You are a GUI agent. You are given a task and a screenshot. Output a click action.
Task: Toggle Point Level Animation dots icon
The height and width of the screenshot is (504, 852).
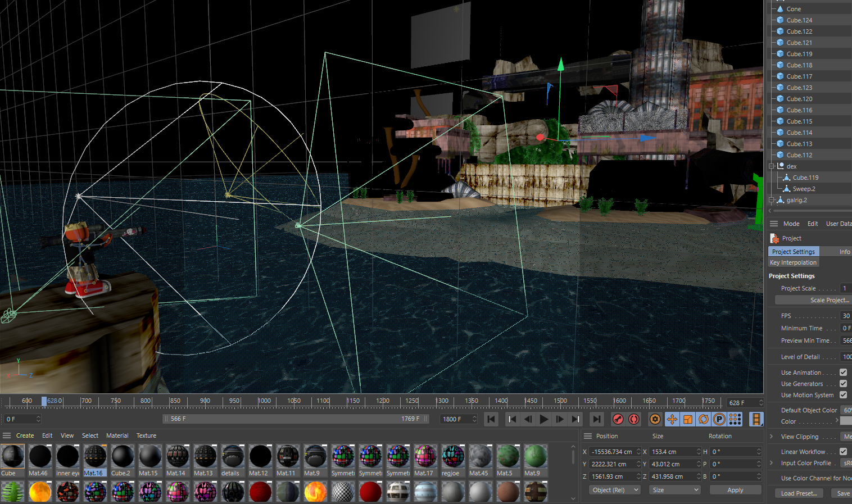point(735,419)
